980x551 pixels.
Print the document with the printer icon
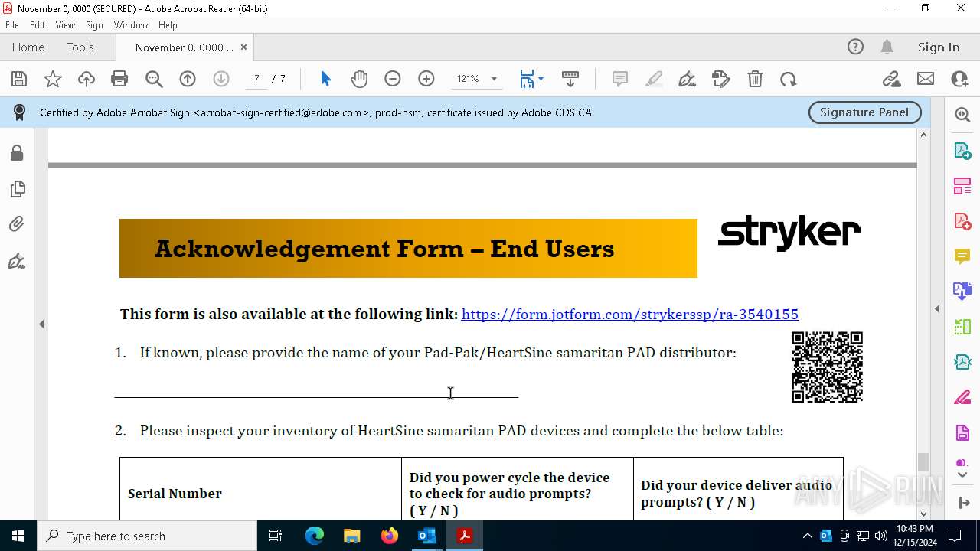coord(119,79)
